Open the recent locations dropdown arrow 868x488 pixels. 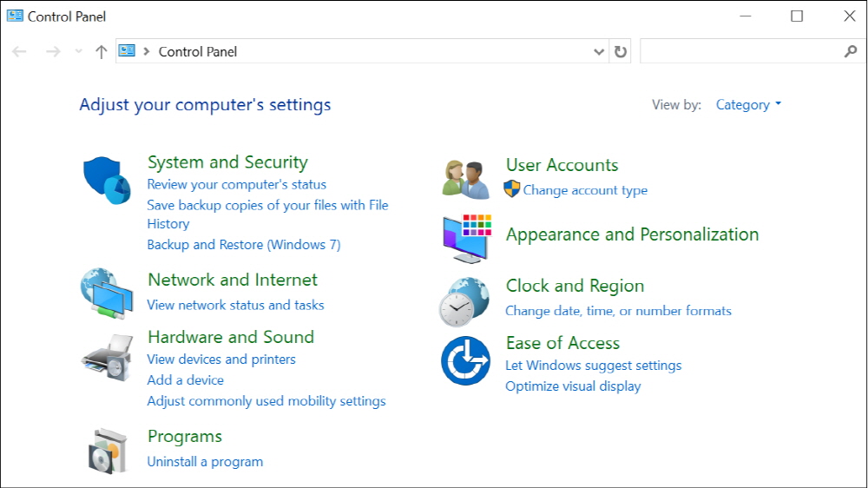[x=79, y=52]
